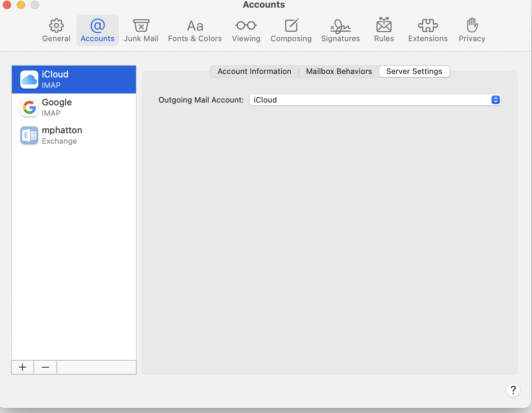Select the Accounts preferences pane
532x413 pixels.
[x=98, y=30]
